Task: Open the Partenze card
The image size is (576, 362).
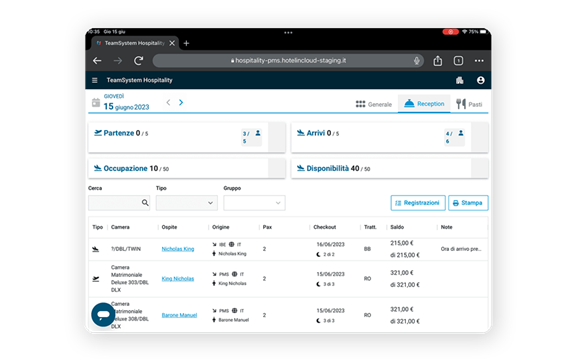Action: [x=187, y=137]
